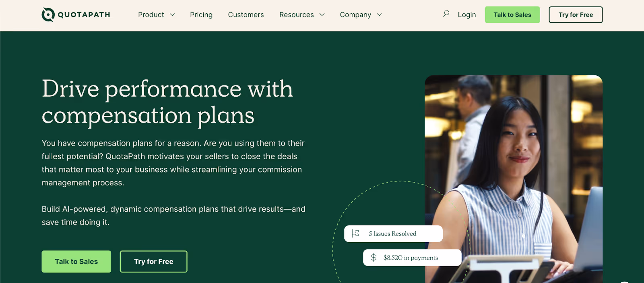Click the Login link
This screenshot has width=644, height=283.
[467, 15]
